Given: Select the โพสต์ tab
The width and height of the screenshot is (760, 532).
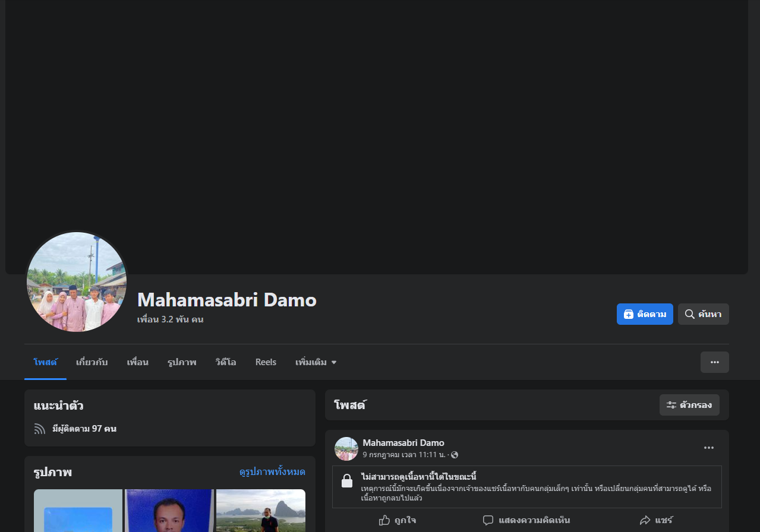Looking at the screenshot, I should coord(45,362).
